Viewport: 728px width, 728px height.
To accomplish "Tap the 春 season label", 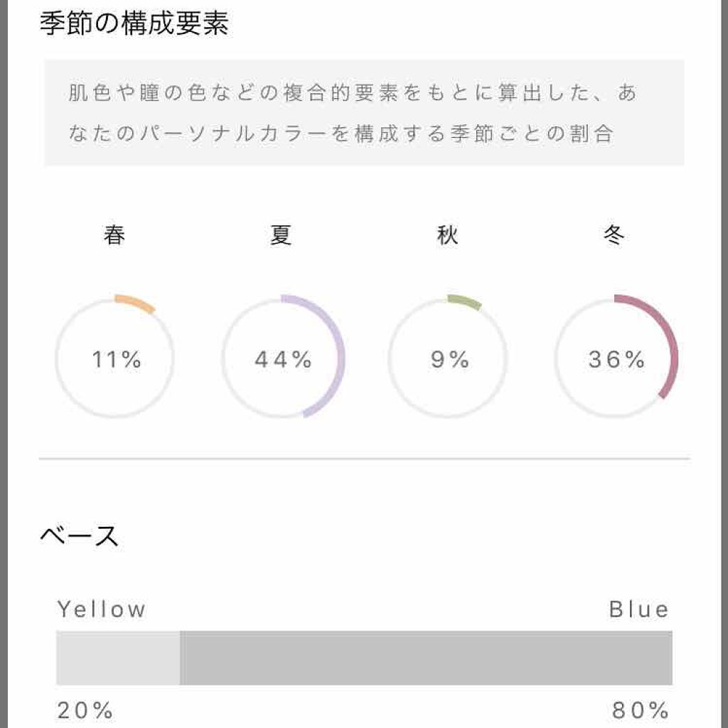I will pyautogui.click(x=114, y=235).
